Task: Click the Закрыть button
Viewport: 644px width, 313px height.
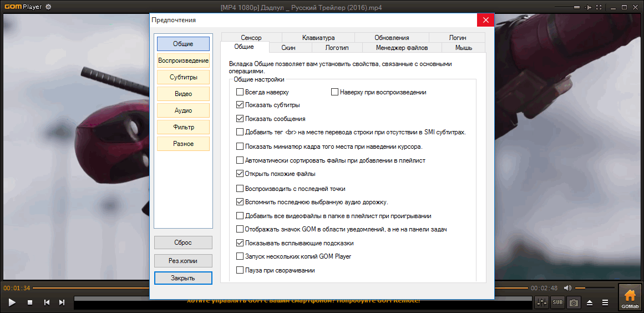Action: [183, 278]
